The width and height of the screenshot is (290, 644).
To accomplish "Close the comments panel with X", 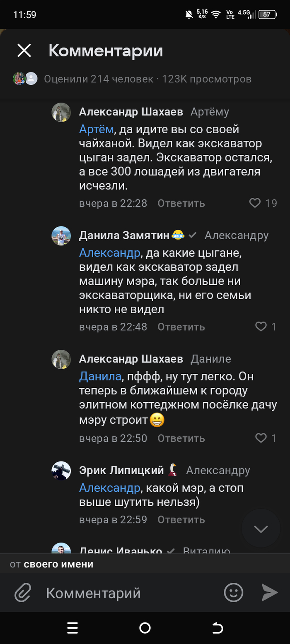I will pyautogui.click(x=24, y=50).
